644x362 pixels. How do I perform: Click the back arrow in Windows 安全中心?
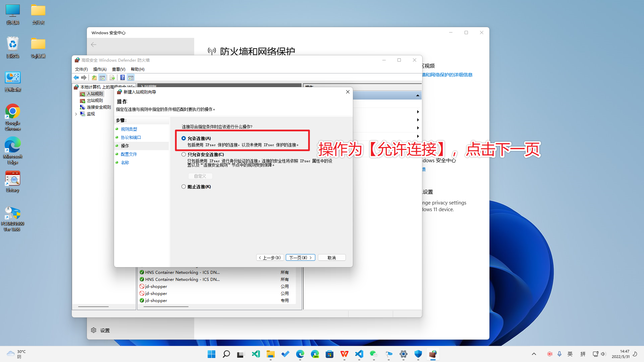pyautogui.click(x=94, y=45)
